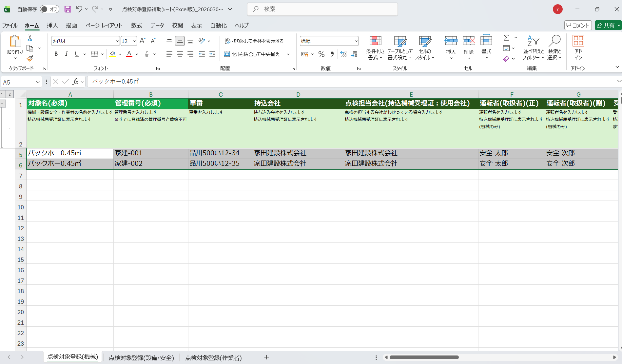The height and width of the screenshot is (364, 622).
Task: Click the Increase Font Size icon
Action: (x=143, y=41)
